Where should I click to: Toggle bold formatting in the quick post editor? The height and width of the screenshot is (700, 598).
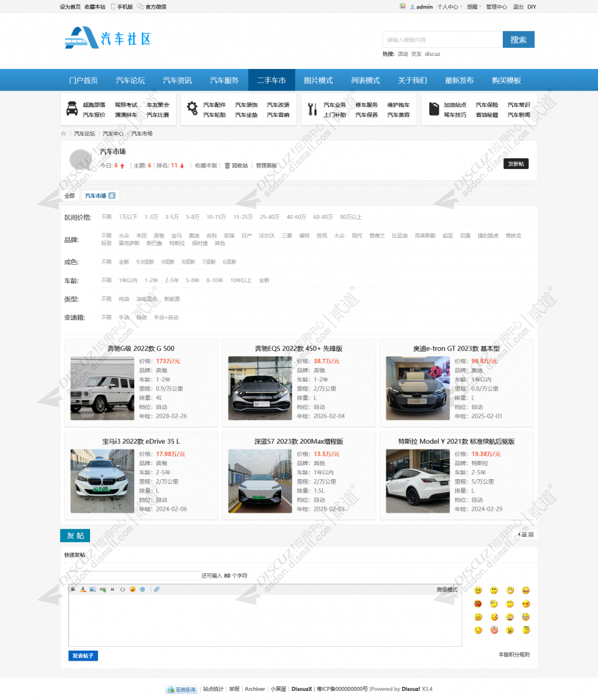coord(73,590)
